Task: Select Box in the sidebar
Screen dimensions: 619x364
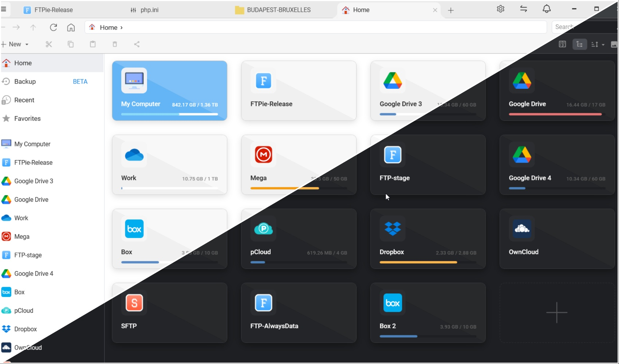Action: [52, 292]
